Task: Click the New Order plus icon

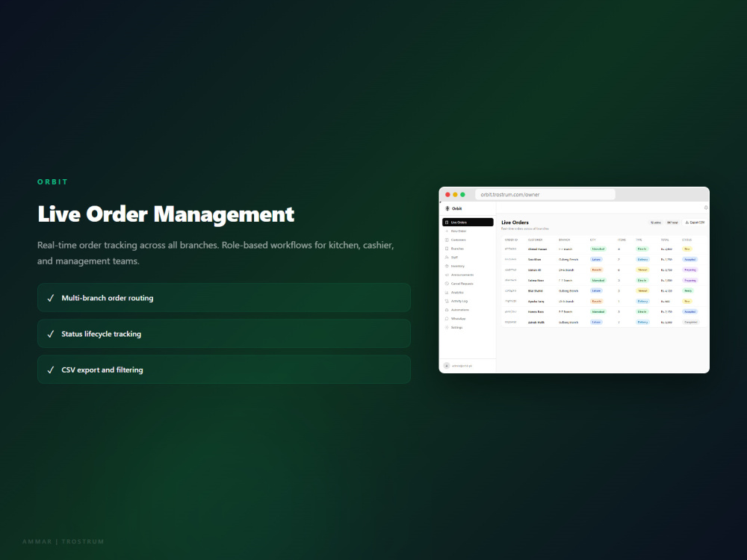Action: coord(447,231)
